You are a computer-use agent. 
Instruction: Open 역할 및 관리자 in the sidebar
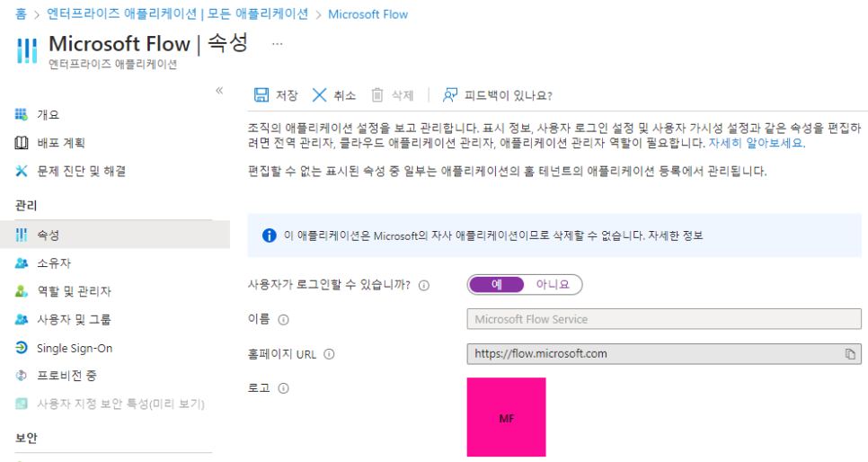[x=115, y=291]
